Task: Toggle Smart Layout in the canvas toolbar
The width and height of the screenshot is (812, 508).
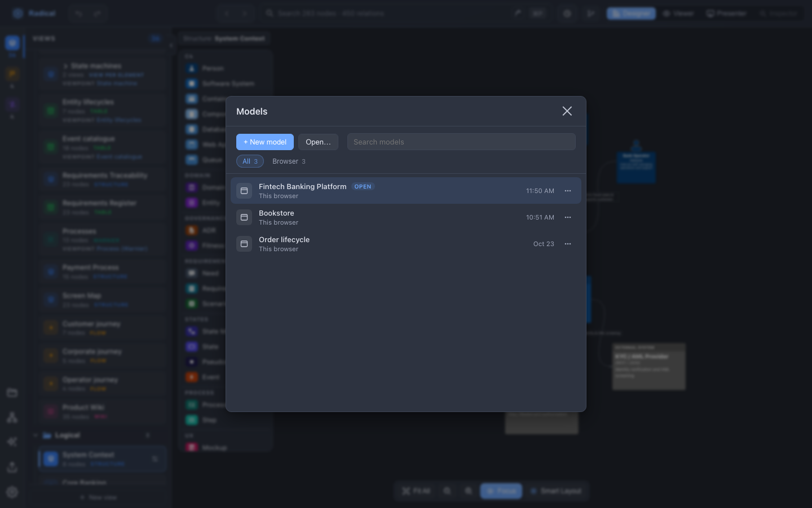Action: [555, 491]
